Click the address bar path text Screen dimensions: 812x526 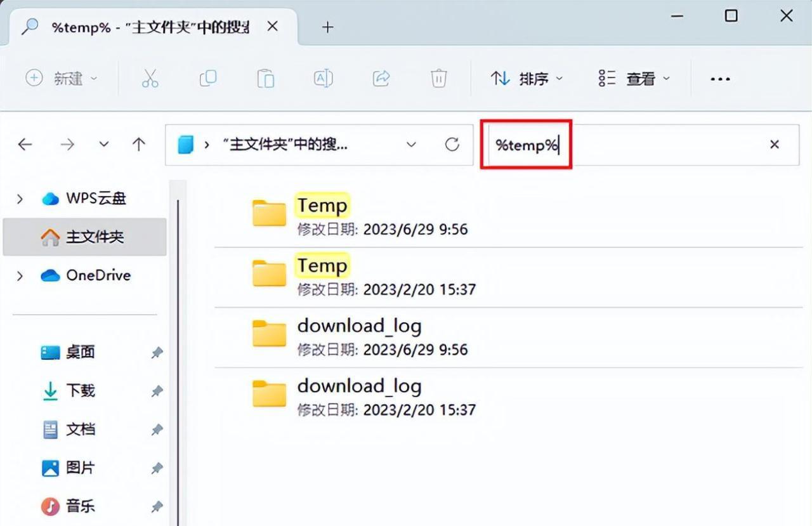[285, 145]
